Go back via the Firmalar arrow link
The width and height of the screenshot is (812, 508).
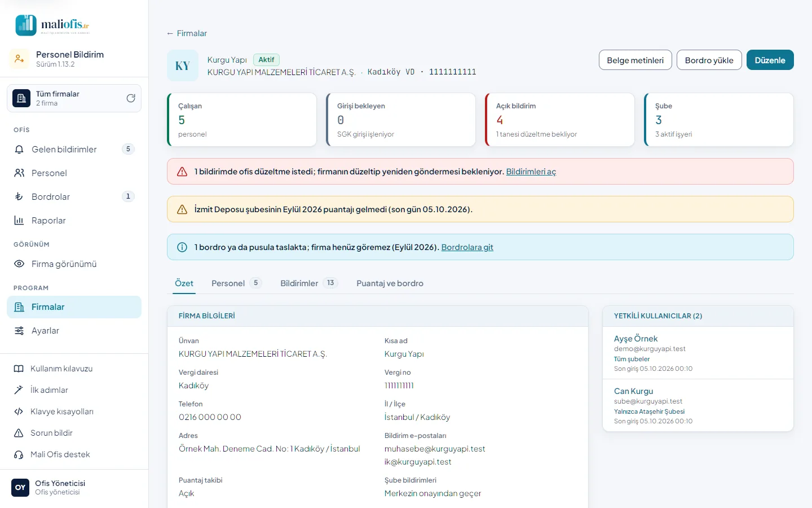tap(187, 33)
